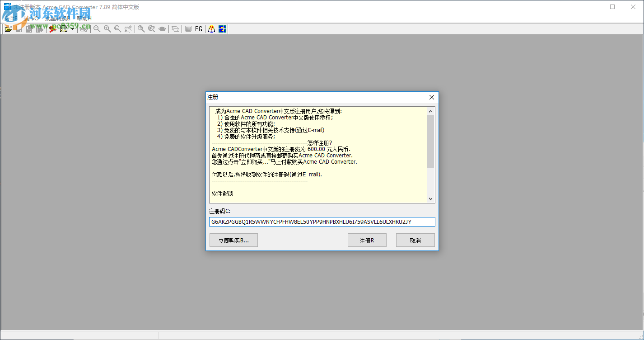
Task: Click the About bell icon on the toolbar
Action: point(210,28)
